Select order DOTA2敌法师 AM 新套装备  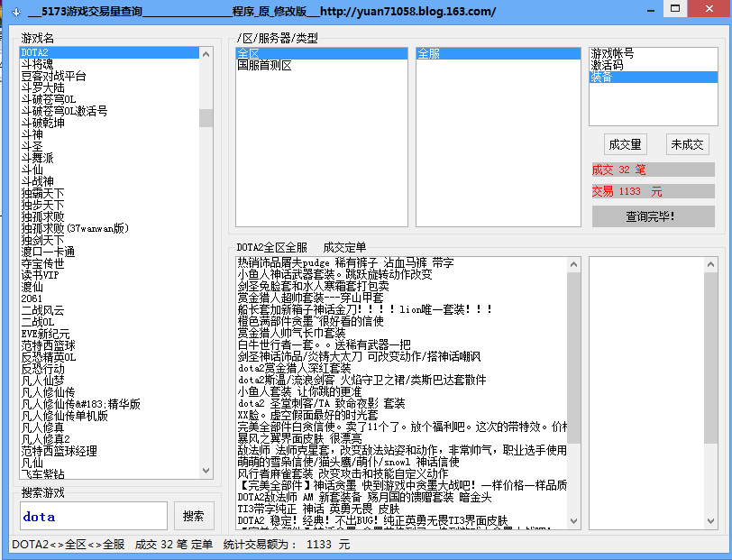pos(401,497)
